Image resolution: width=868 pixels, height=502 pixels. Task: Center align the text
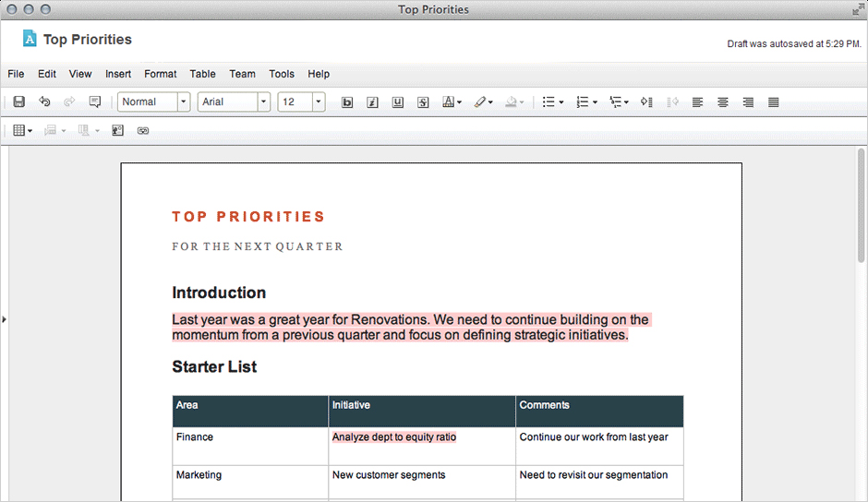(723, 102)
